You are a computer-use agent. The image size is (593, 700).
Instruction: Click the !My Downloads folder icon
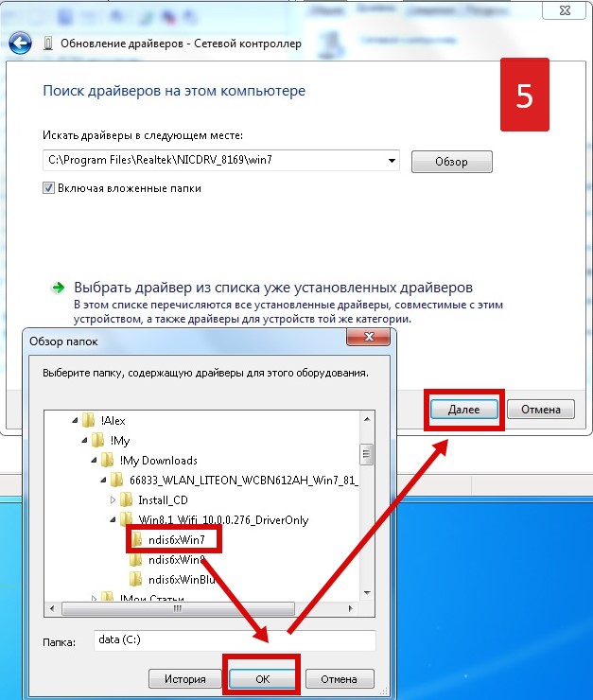coord(108,460)
